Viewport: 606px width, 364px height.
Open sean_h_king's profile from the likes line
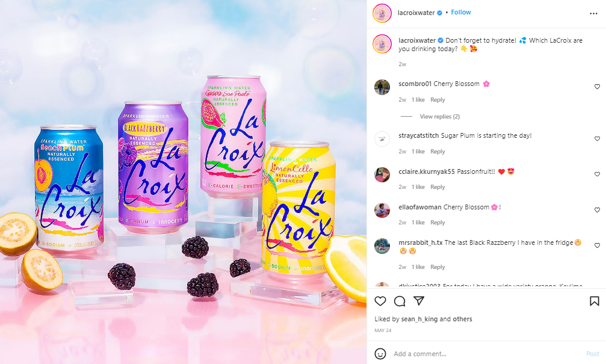pyautogui.click(x=419, y=319)
